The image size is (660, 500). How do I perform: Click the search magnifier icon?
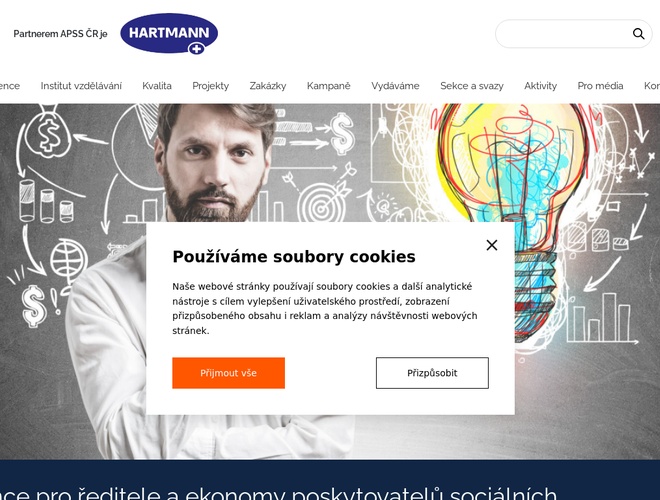click(x=638, y=34)
